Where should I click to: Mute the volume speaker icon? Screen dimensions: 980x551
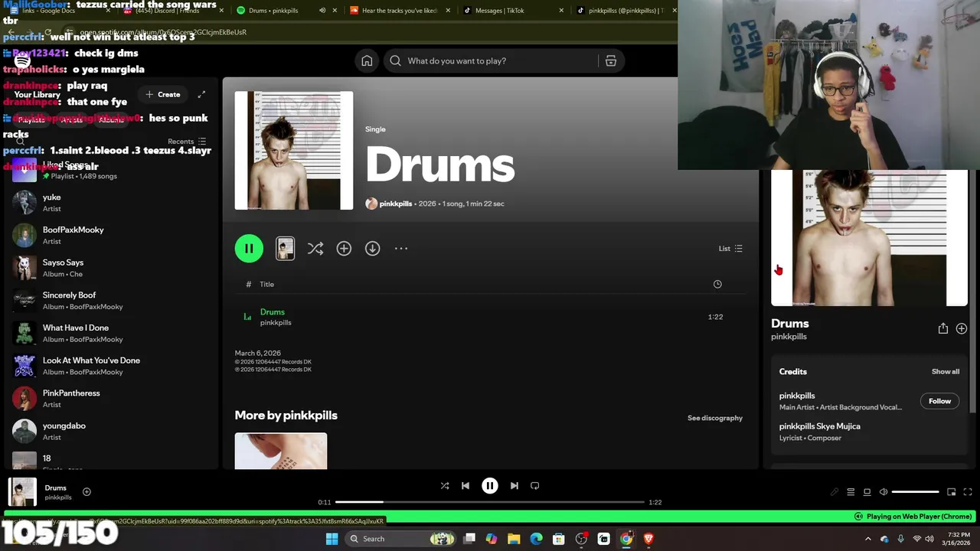pos(884,492)
